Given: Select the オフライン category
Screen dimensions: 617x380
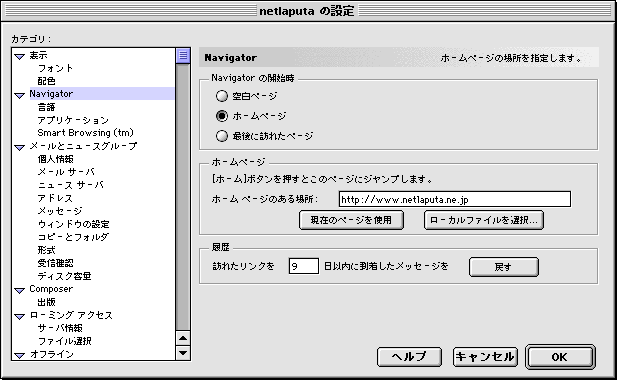Looking at the screenshot, I should pyautogui.click(x=52, y=354).
